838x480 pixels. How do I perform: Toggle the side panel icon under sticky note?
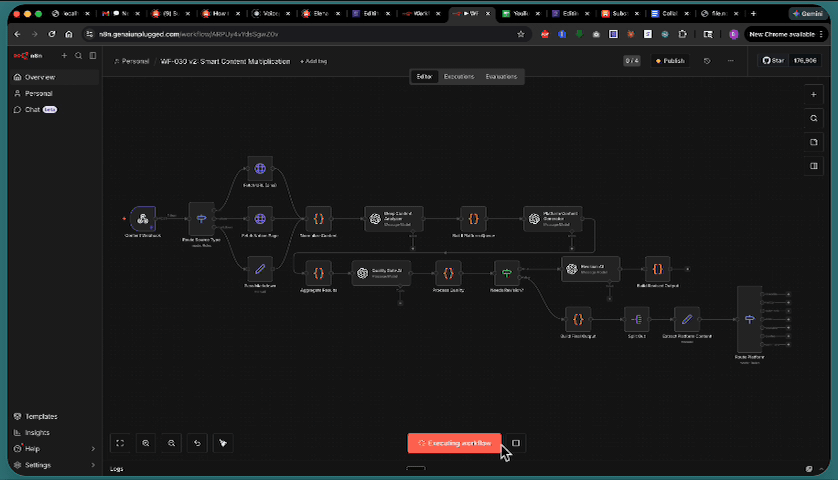click(813, 166)
